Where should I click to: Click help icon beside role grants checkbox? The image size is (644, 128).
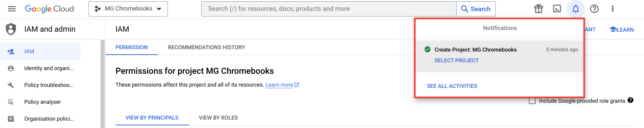pyautogui.click(x=630, y=100)
